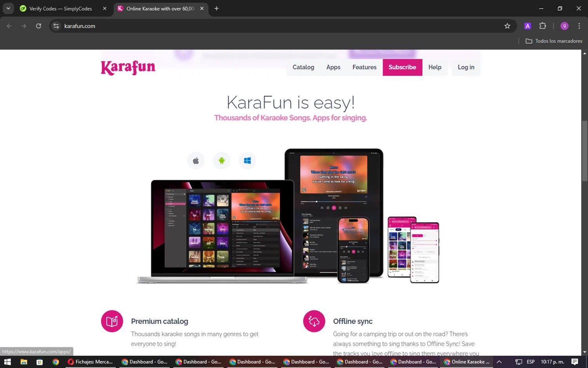Open the Apps menu

(x=333, y=67)
